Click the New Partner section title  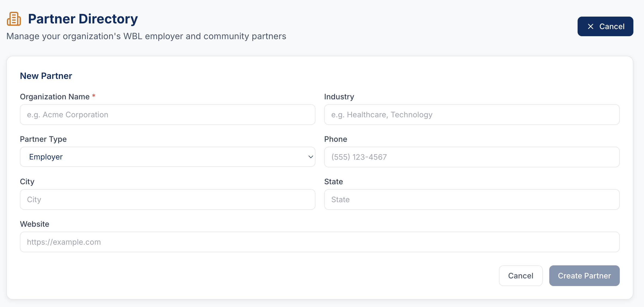tap(46, 76)
